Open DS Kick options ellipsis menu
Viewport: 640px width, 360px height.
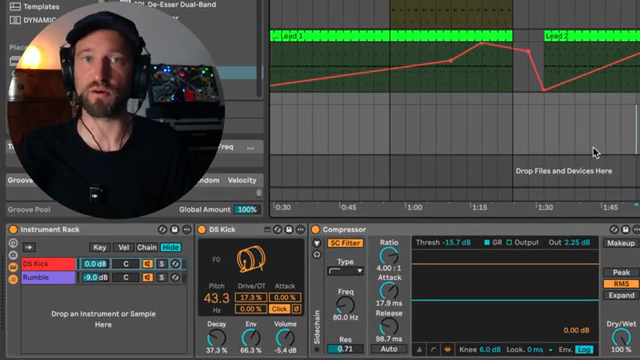(300, 230)
